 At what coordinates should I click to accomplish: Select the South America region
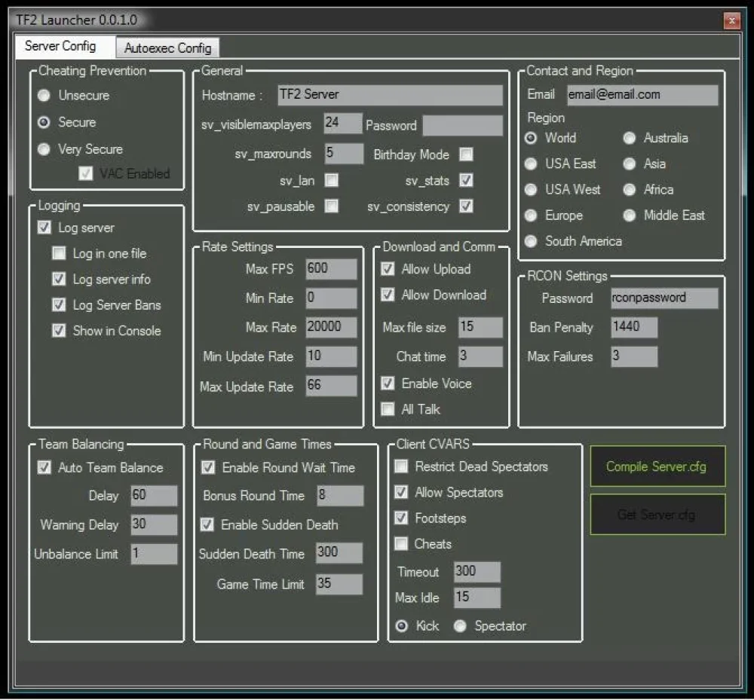531,241
